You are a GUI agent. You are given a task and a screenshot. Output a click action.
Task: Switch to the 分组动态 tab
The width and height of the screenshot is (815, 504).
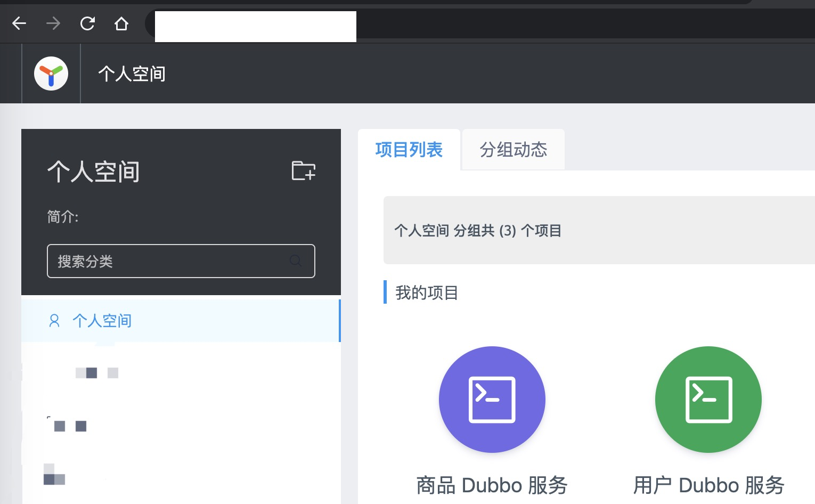[x=512, y=150]
